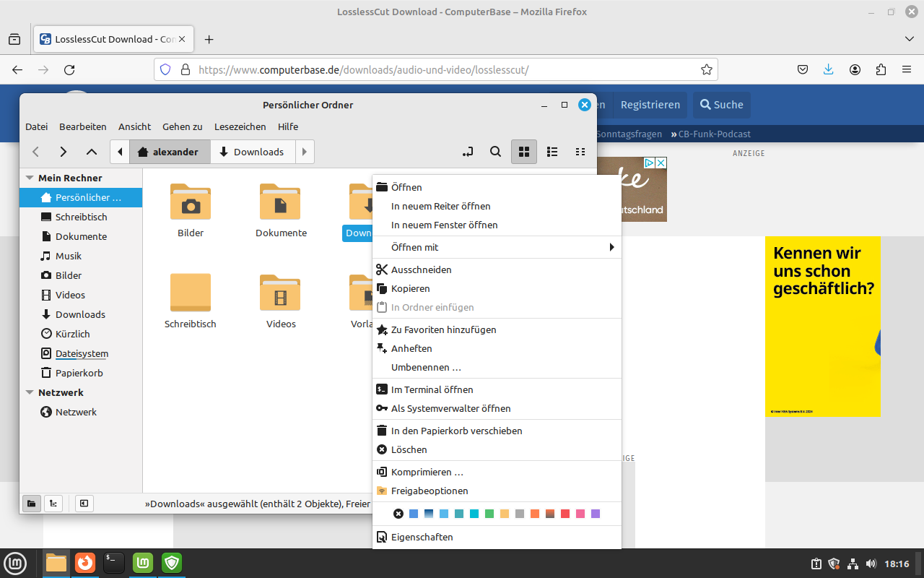Open search in the file manager
The image size is (924, 578).
496,152
